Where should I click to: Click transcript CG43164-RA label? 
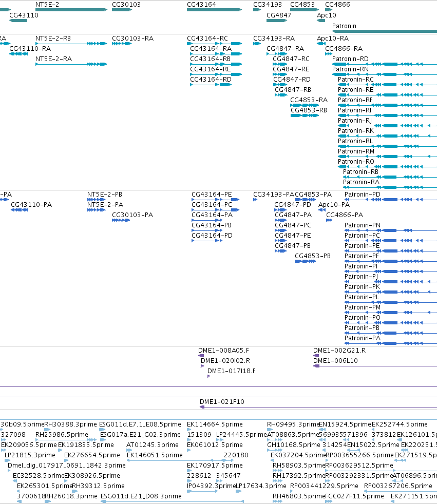coord(211,49)
